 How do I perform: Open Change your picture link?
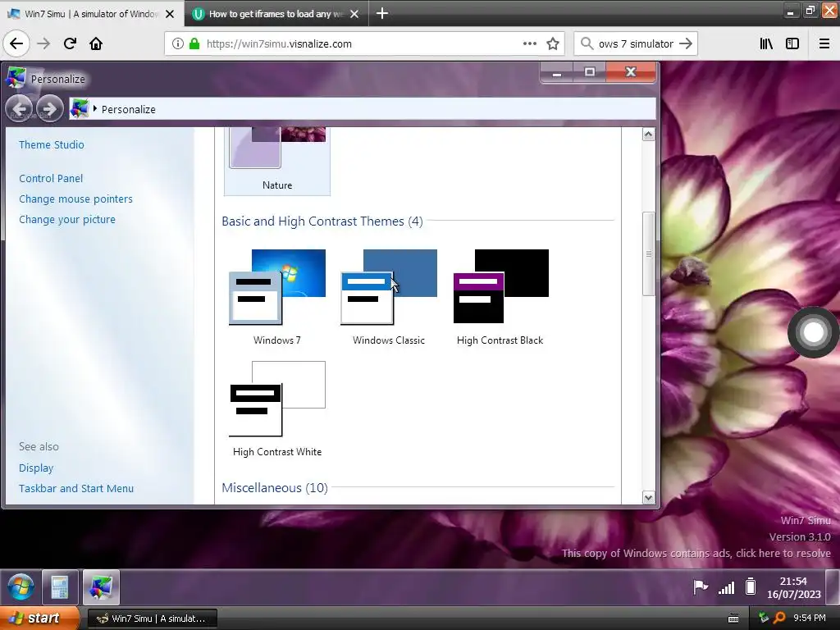pyautogui.click(x=67, y=219)
